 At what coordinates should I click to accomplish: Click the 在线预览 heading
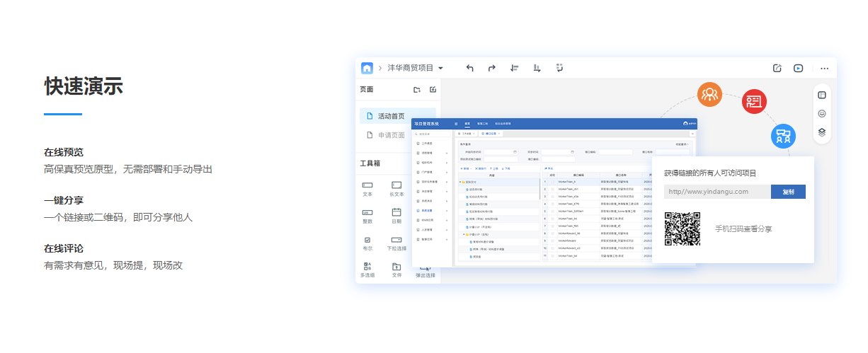click(x=64, y=152)
